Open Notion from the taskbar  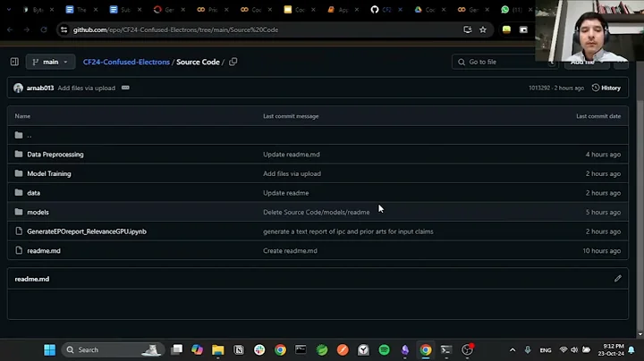[x=239, y=350]
